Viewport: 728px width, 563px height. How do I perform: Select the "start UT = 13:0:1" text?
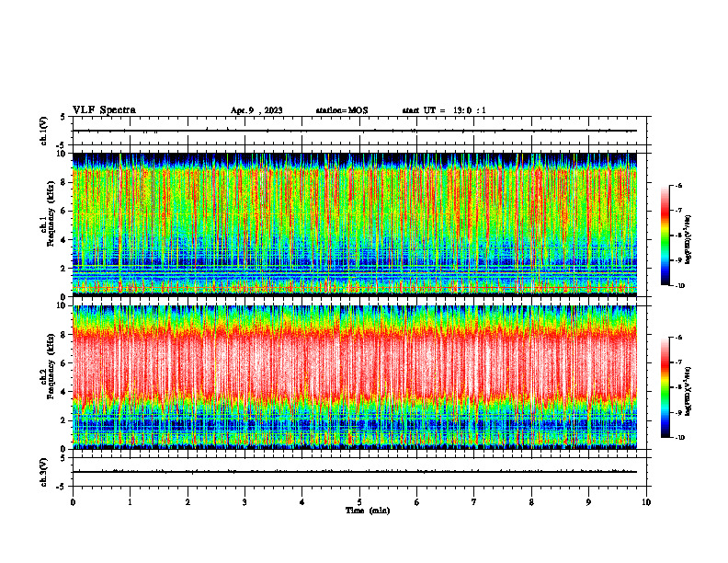444,110
